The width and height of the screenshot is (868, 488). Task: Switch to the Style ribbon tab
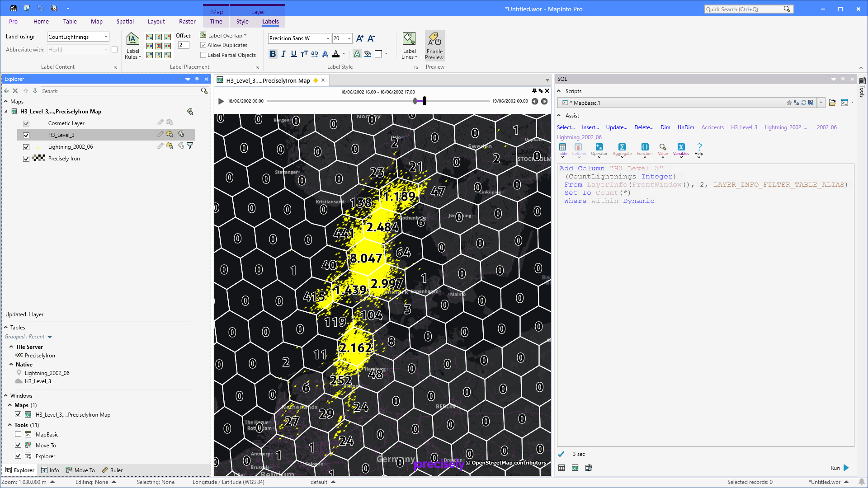242,21
